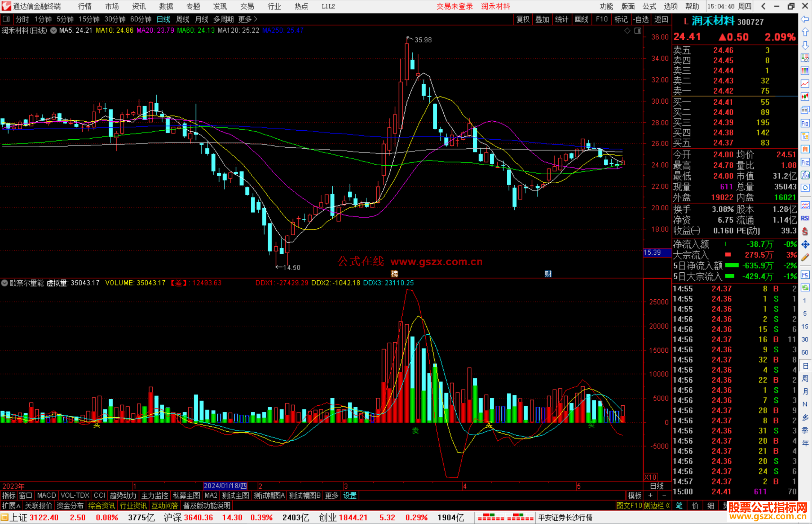Click the blue left arrow back icon

click(805, 19)
